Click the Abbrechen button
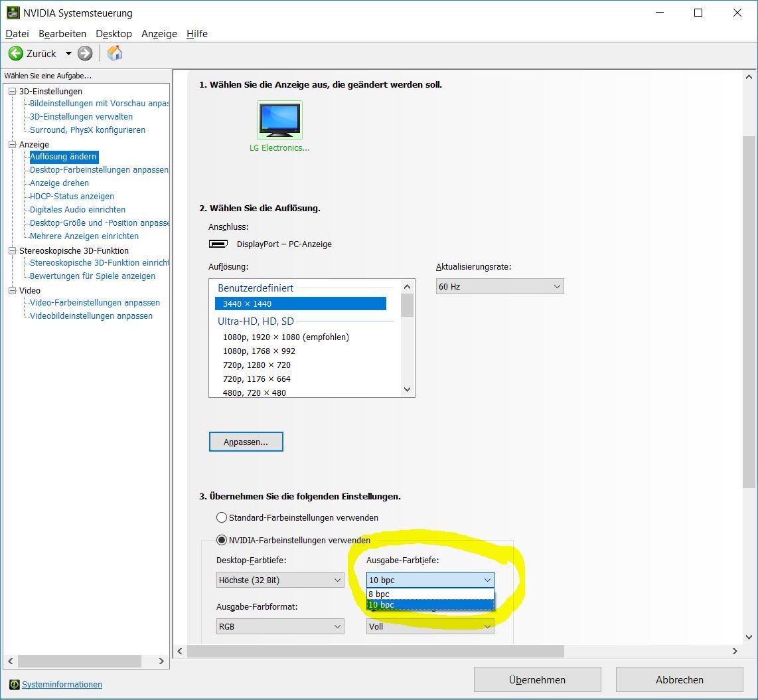Screen dimensions: 758x700 (x=679, y=679)
